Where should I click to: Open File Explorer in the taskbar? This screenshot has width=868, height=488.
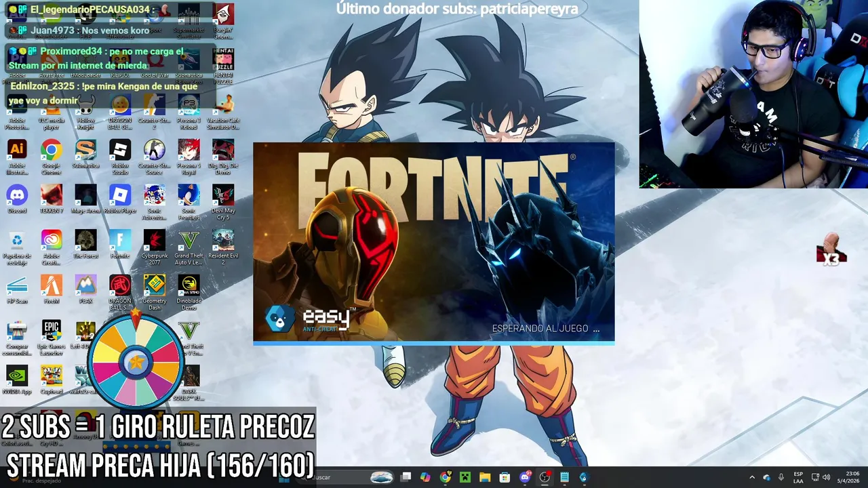point(484,477)
